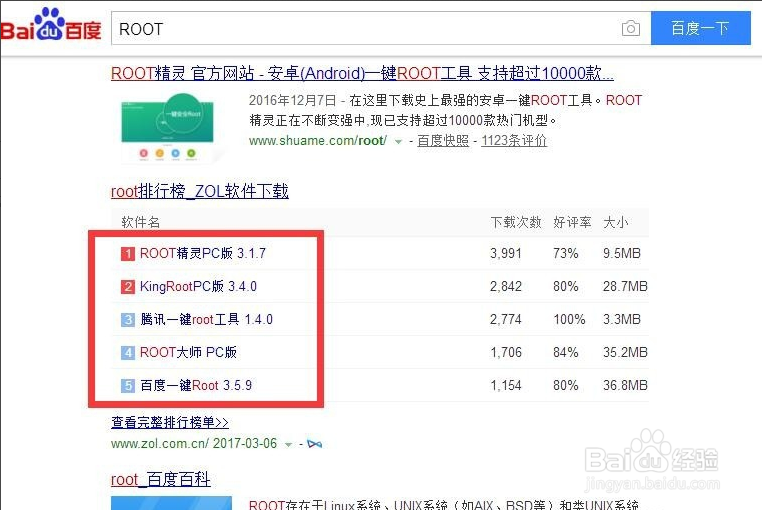This screenshot has height=510, width=762.
Task: Open www.zol.com.cn/ URL
Action: point(160,443)
